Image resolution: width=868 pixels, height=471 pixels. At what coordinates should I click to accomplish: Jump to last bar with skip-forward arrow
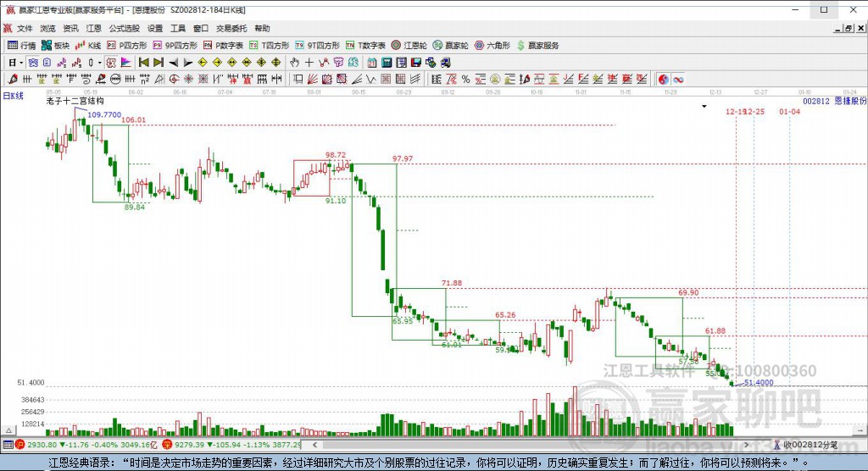159,63
